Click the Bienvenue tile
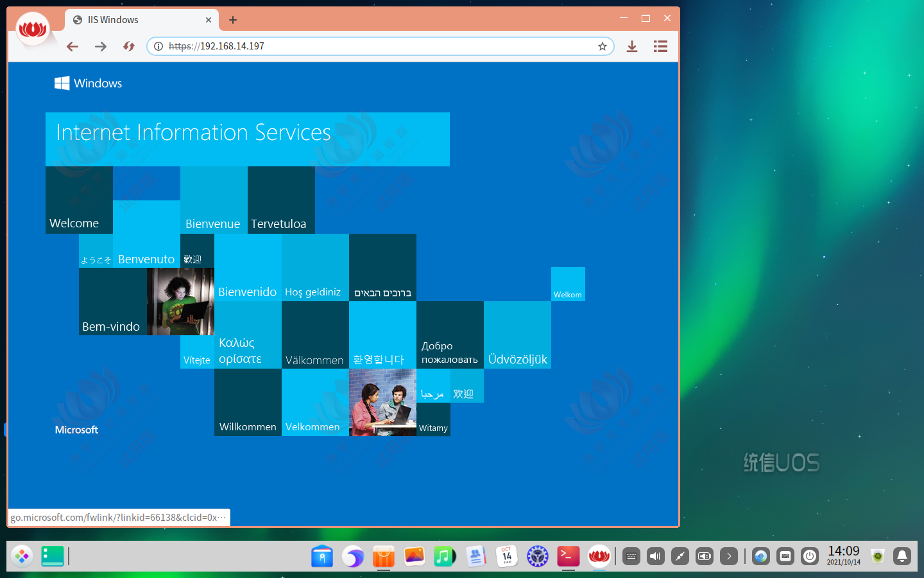This screenshot has width=924, height=578. click(x=214, y=200)
